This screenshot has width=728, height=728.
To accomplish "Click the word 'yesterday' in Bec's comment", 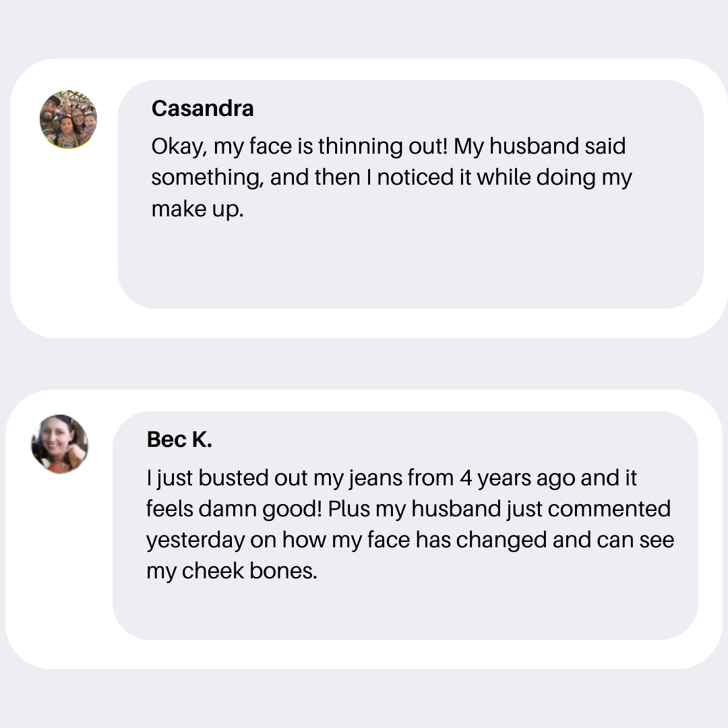I will tap(195, 540).
